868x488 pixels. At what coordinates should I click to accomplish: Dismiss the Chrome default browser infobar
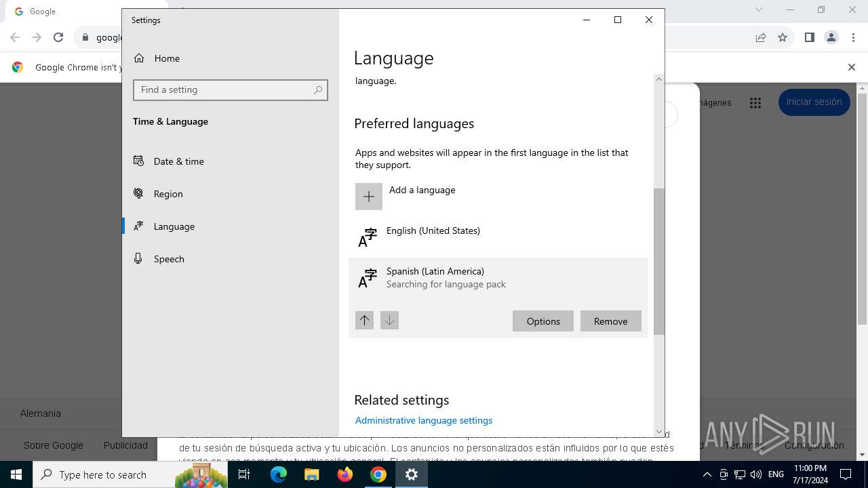852,67
